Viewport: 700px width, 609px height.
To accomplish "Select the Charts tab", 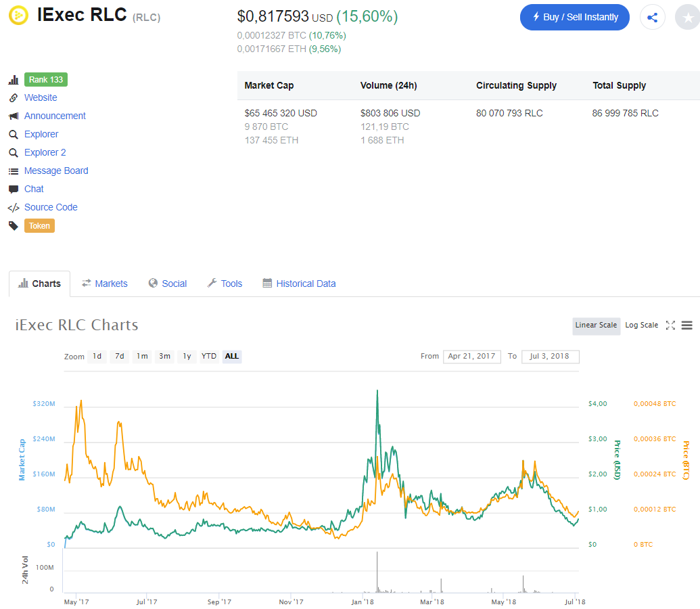I will point(39,284).
